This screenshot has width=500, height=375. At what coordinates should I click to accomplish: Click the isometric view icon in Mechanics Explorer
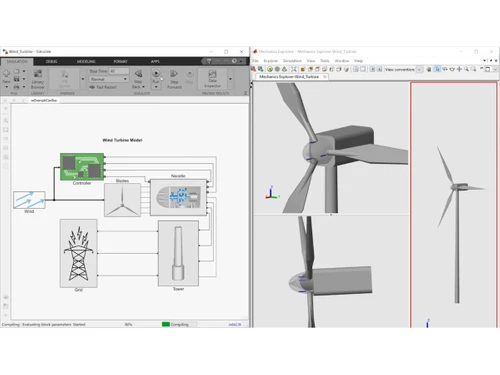(x=346, y=69)
